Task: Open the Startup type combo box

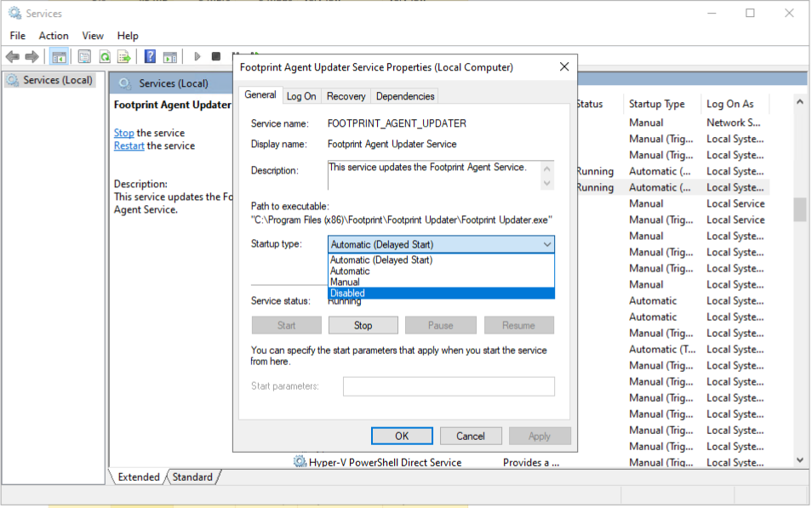Action: [441, 244]
